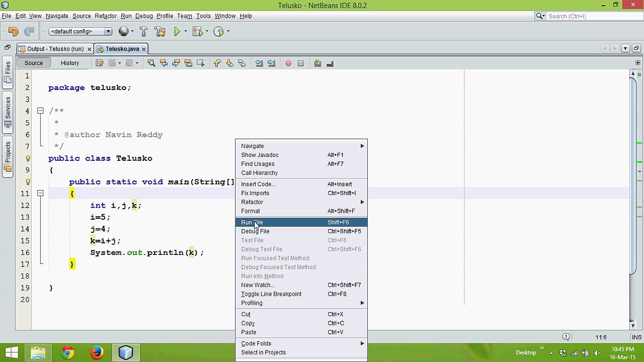Open the Source menu in menu bar

82,16
